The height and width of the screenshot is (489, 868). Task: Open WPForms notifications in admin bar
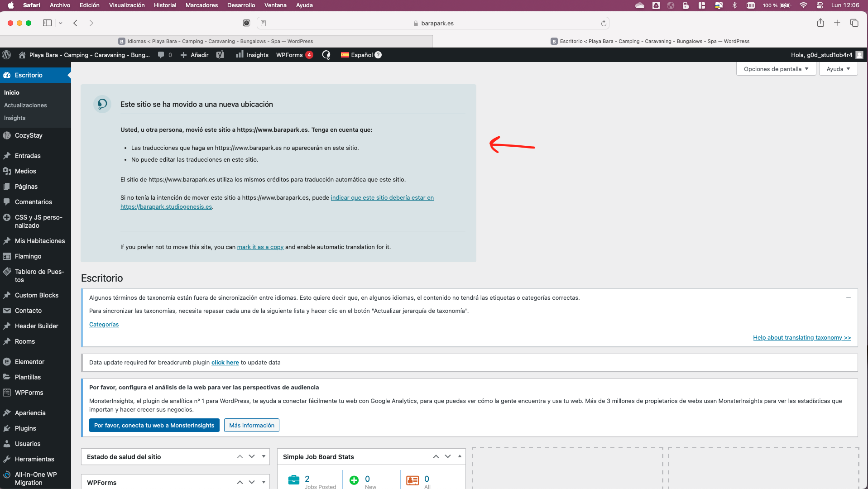click(294, 55)
